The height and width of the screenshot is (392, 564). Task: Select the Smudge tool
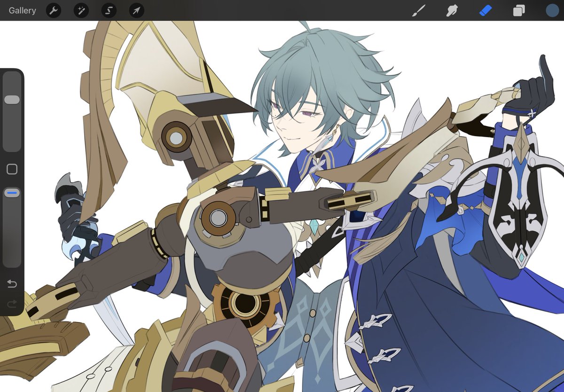(452, 10)
